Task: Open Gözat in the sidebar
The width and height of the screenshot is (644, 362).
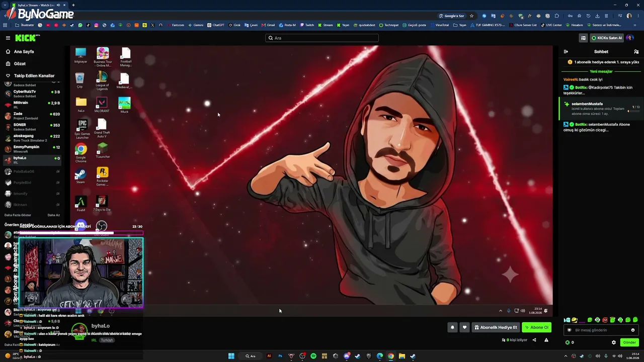Action: [x=20, y=64]
